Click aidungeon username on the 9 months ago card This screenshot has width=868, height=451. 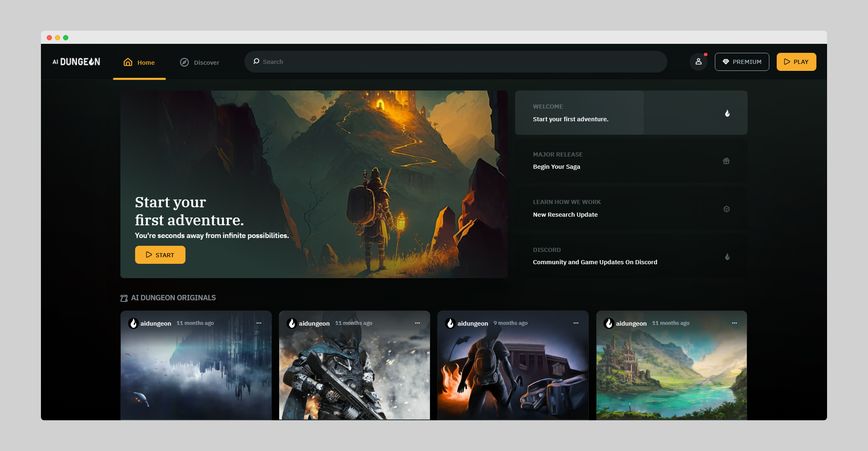pos(473,324)
